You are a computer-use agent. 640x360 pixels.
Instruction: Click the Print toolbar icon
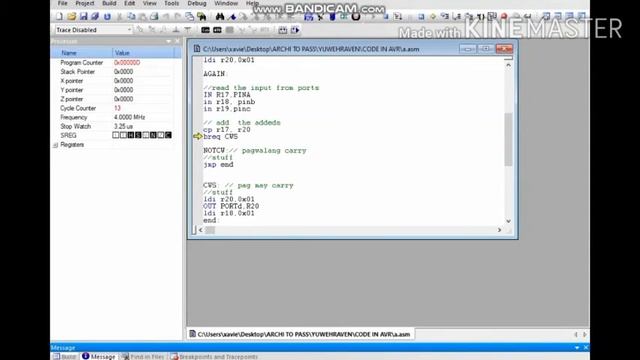tap(154, 16)
